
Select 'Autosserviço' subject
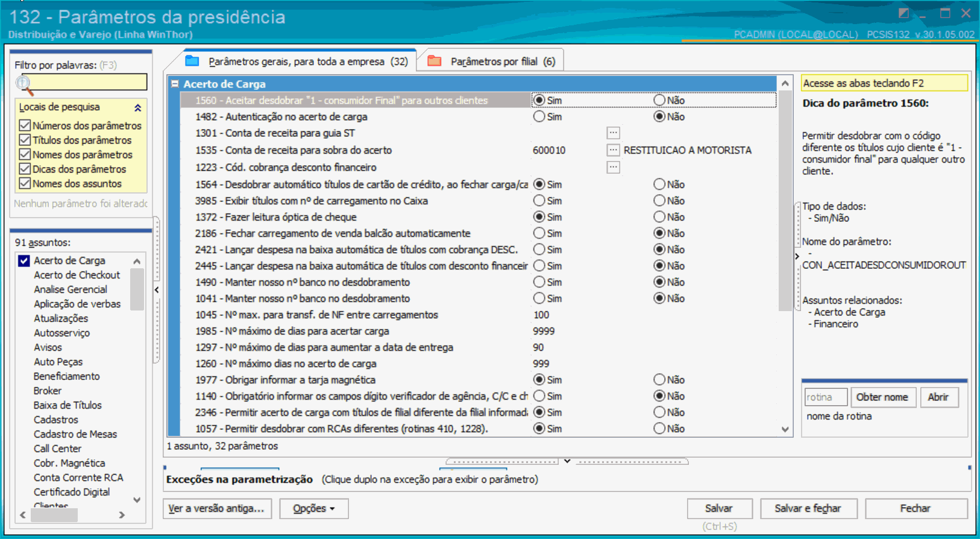point(61,333)
